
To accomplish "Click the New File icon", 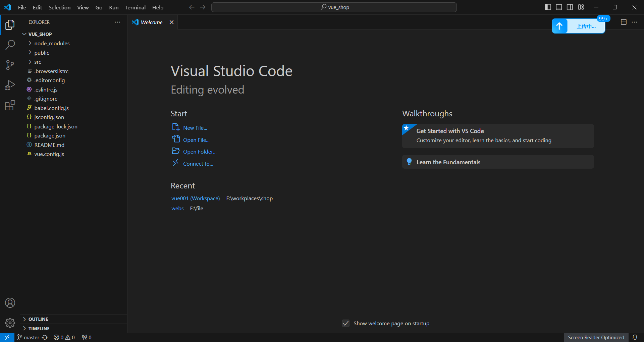I will 176,127.
